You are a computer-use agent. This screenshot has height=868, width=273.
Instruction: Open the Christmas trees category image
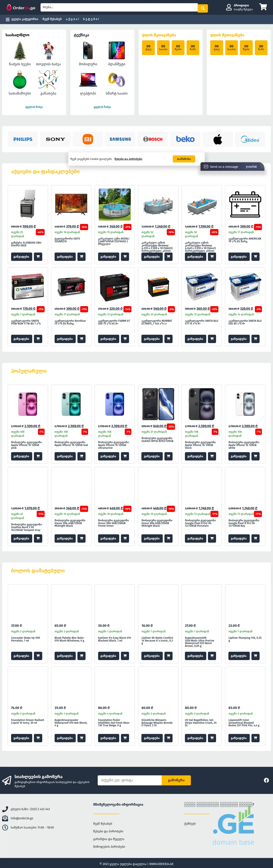pos(20,51)
